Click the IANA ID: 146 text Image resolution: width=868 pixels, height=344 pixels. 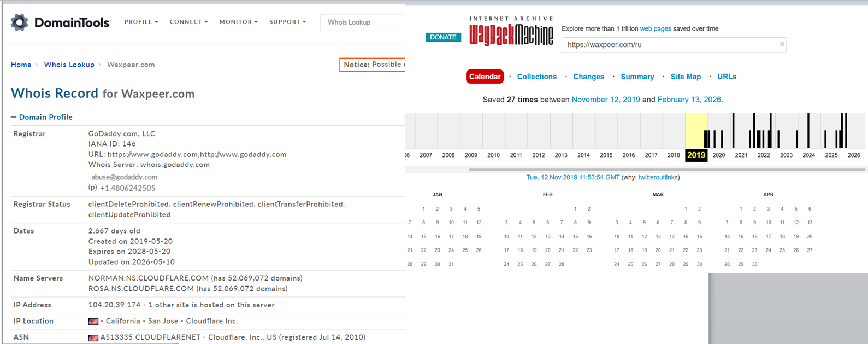point(112,144)
